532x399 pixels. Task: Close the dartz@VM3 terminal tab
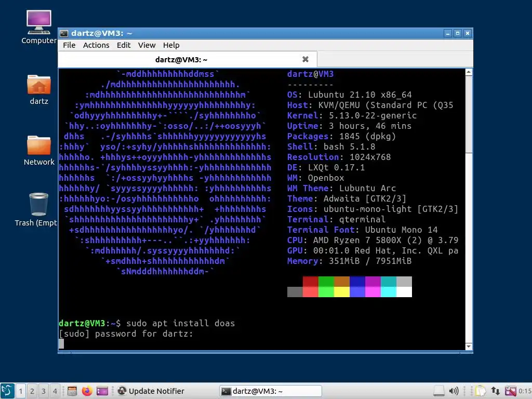click(305, 59)
